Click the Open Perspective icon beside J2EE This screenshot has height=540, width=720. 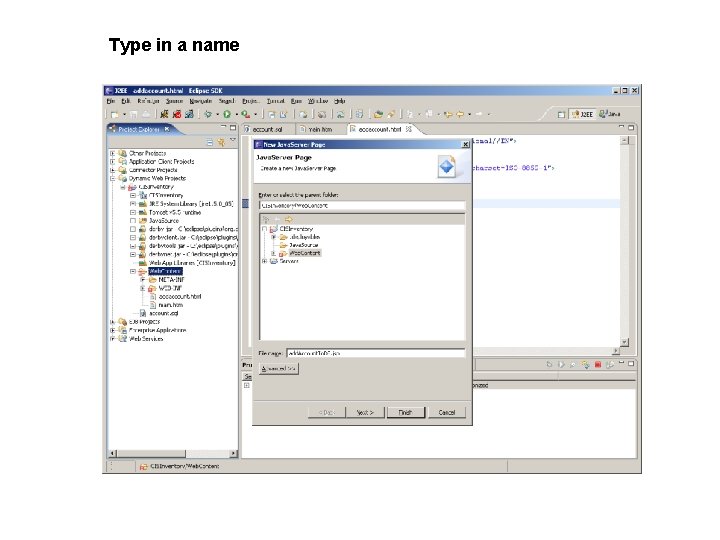click(x=561, y=114)
